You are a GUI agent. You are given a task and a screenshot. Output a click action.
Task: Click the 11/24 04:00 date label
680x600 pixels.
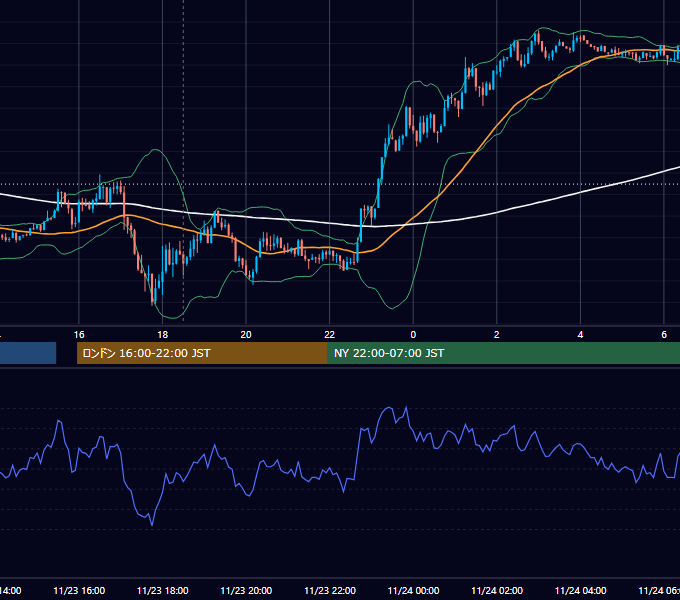(581, 590)
